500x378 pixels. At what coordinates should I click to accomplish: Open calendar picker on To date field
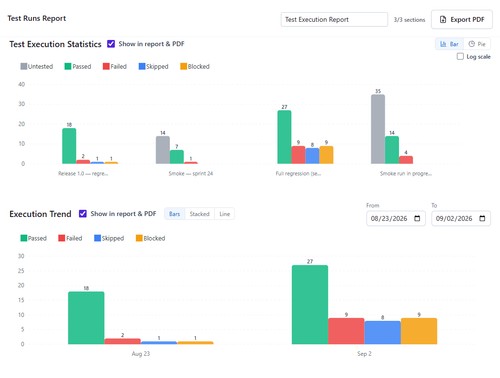pyautogui.click(x=482, y=218)
